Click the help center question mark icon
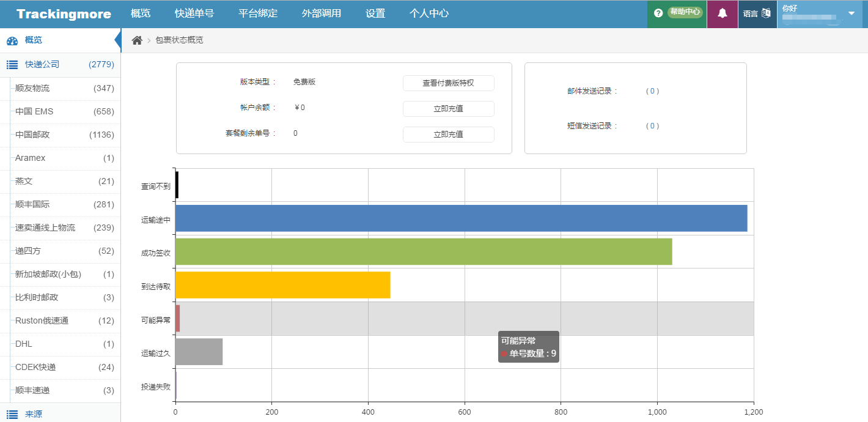 pos(658,13)
